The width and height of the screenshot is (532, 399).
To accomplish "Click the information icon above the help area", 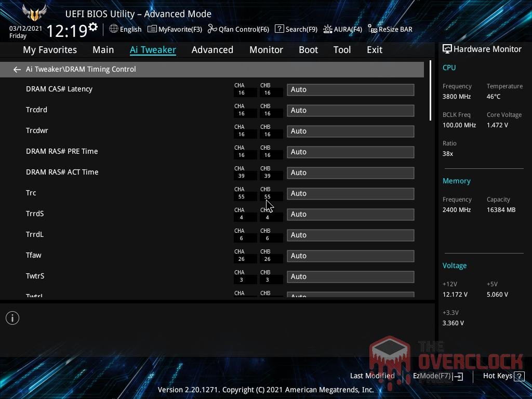I will pyautogui.click(x=12, y=317).
